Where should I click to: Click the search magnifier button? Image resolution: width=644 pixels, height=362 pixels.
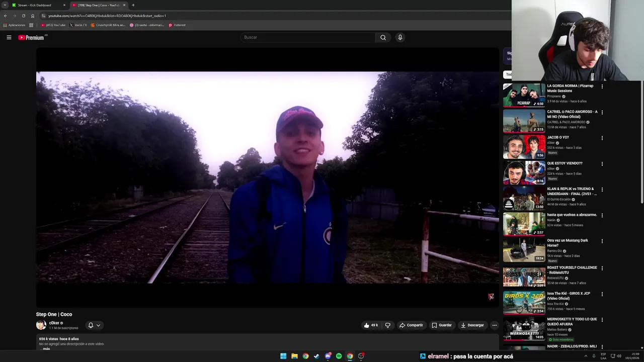click(383, 37)
